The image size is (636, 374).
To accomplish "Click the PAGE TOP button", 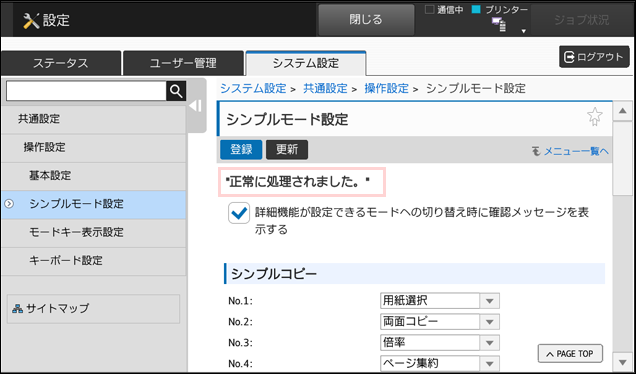I will pos(570,354).
